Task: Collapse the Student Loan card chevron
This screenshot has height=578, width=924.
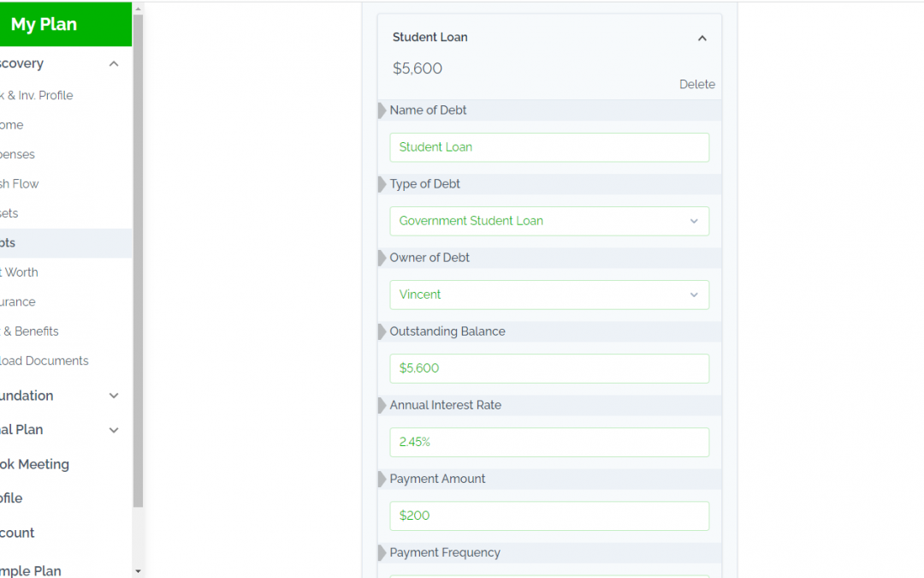Action: click(702, 39)
